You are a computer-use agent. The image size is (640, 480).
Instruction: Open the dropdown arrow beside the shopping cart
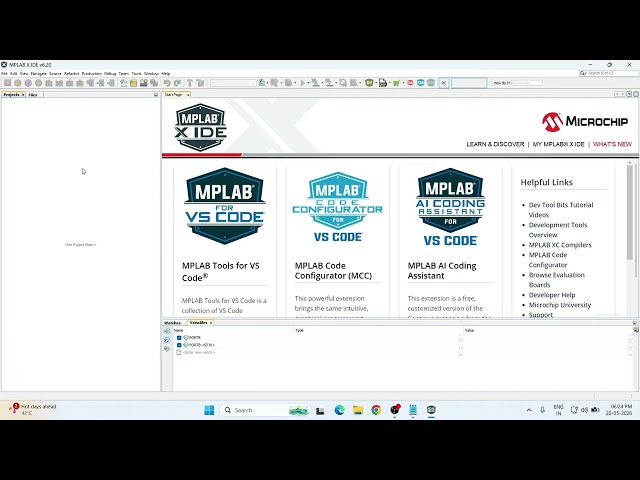403,83
